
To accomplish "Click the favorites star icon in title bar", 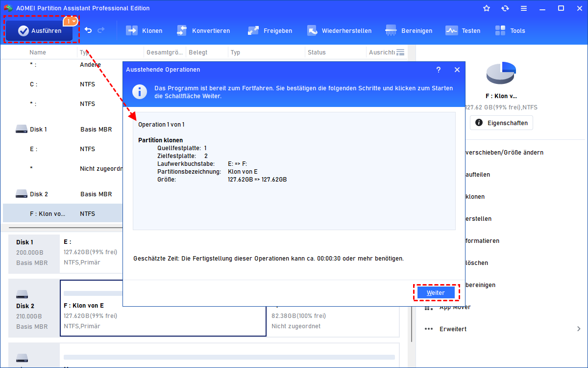I will pyautogui.click(x=487, y=8).
